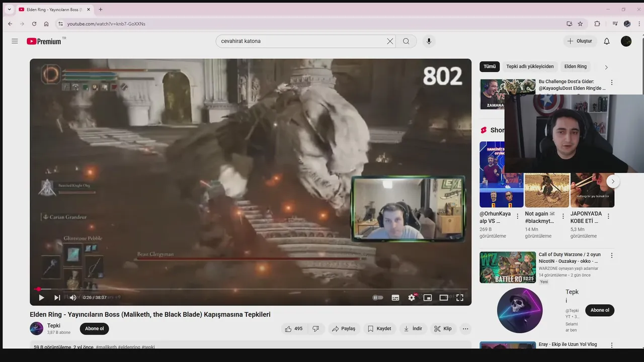Viewport: 644px width, 362px height.
Task: Subscribe via sidebar Abone ol button
Action: 600,310
